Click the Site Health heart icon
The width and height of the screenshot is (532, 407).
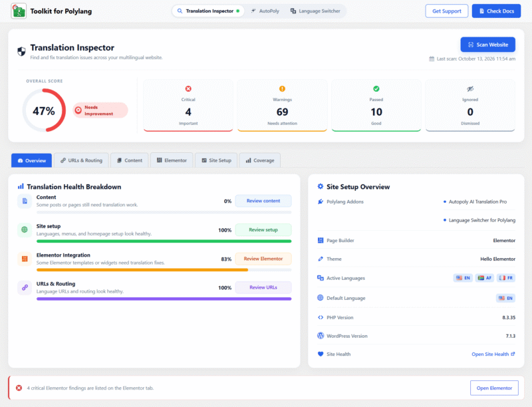click(321, 354)
